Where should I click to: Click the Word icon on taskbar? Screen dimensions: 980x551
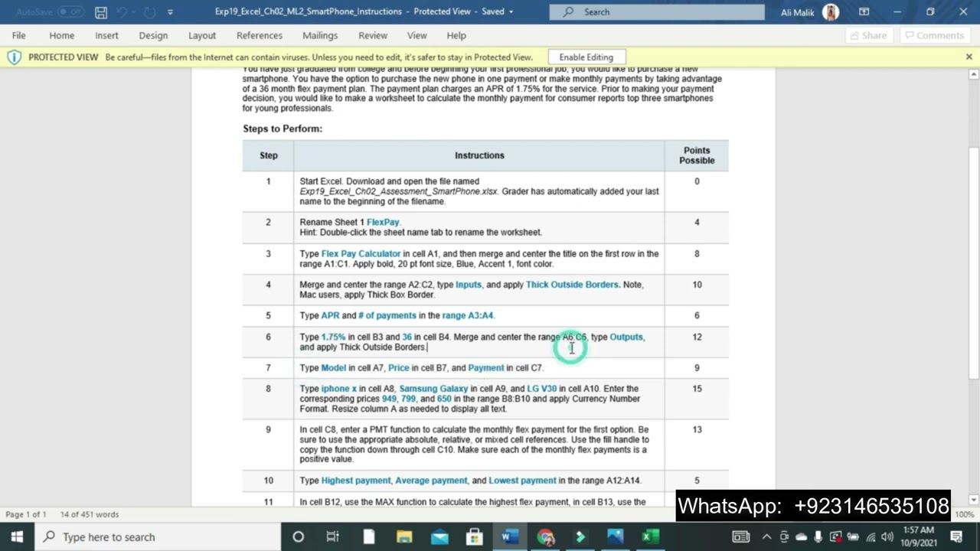(x=510, y=536)
